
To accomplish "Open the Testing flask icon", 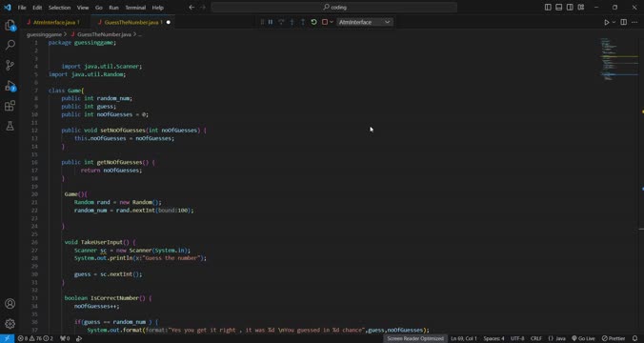I will tap(10, 126).
